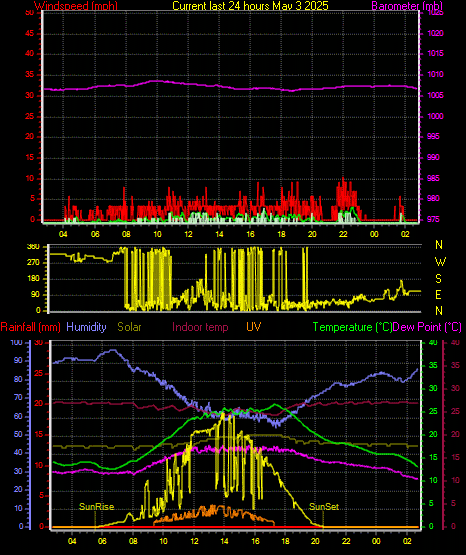This screenshot has height=555, width=466.
Task: Select the Humidity legend label
Action: [x=86, y=327]
